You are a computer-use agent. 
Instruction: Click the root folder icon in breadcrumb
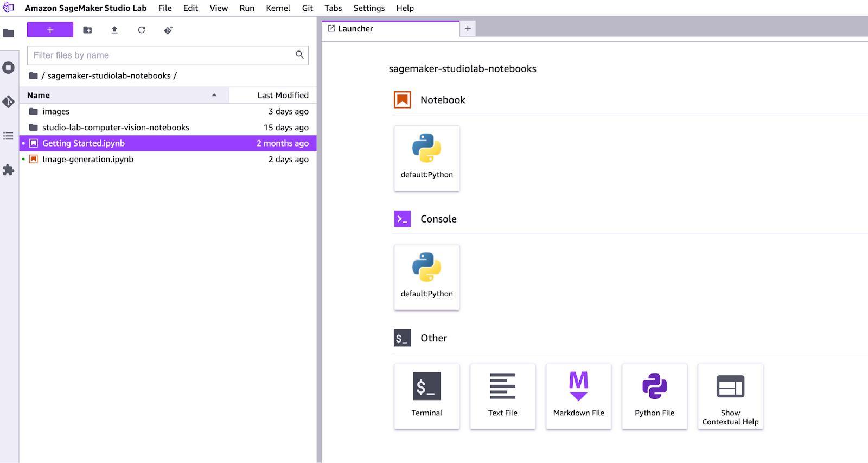coord(33,75)
